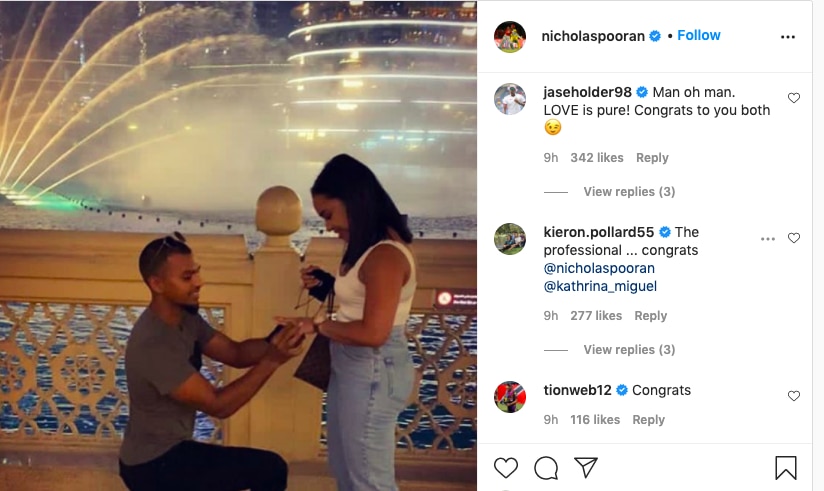The width and height of the screenshot is (824, 491).
Task: Open the comment bubble icon
Action: point(546,467)
